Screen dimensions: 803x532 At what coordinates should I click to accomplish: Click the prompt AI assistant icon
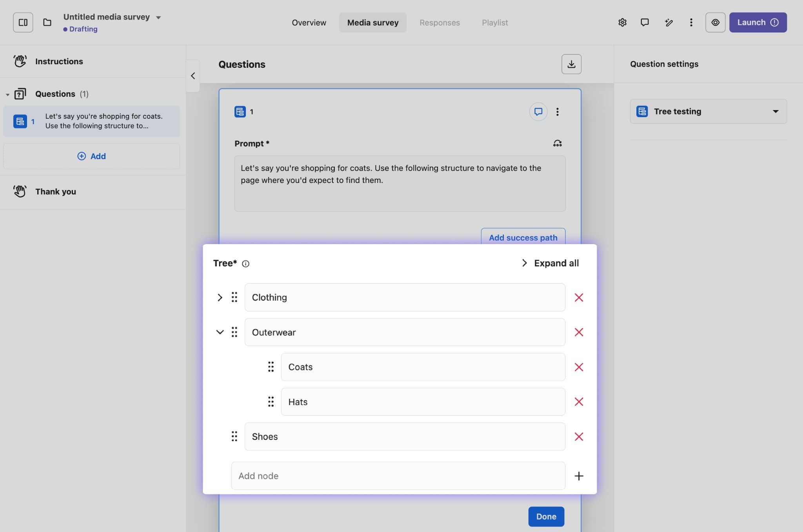pos(557,143)
